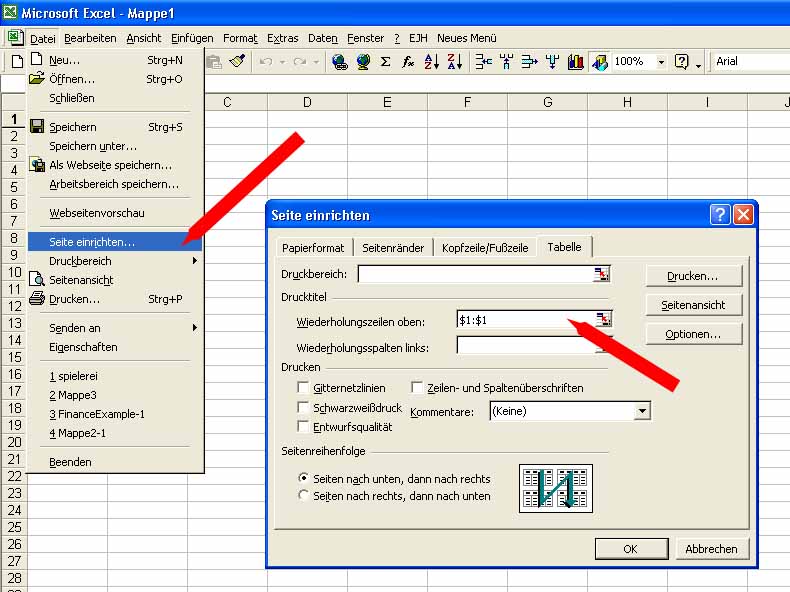Image resolution: width=790 pixels, height=592 pixels.
Task: Click the Seitenreihenfolge page order preview image
Action: pyautogui.click(x=556, y=488)
